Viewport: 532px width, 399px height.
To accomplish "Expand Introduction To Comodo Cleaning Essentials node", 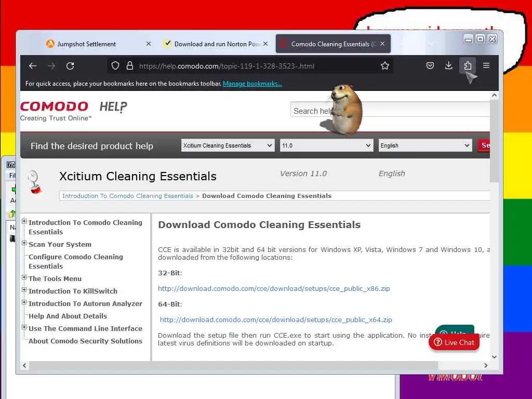I will point(24,221).
